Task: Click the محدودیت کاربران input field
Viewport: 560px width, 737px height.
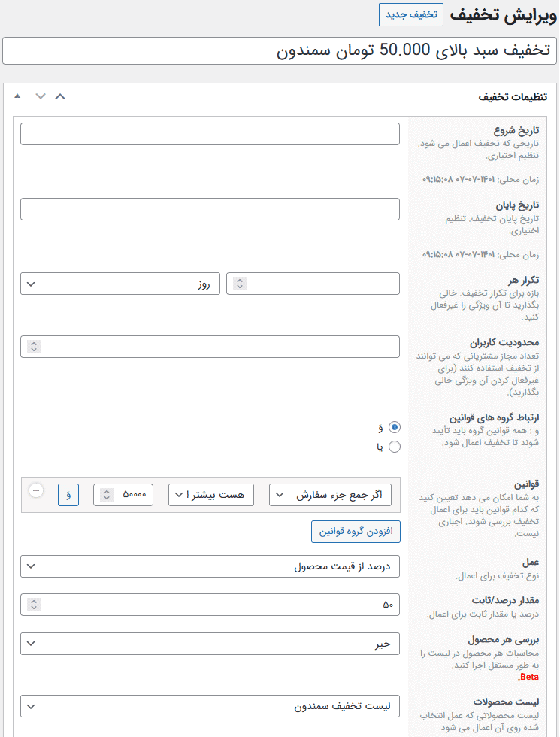Action: tap(210, 347)
